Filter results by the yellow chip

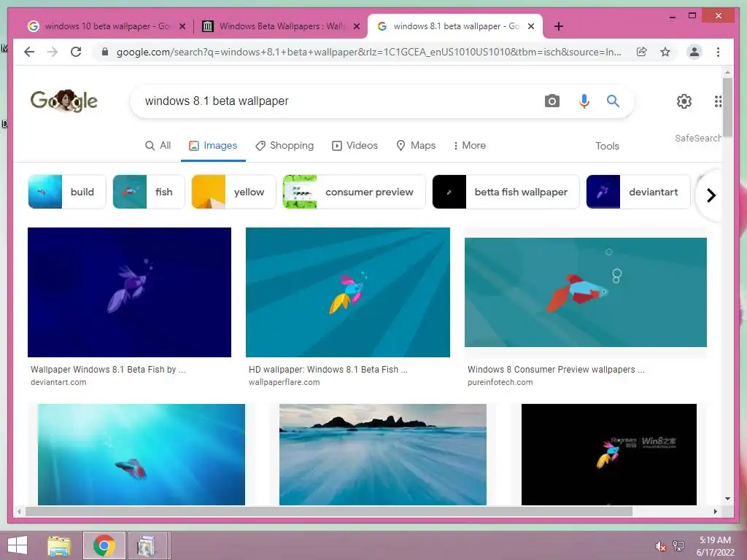pyautogui.click(x=233, y=192)
